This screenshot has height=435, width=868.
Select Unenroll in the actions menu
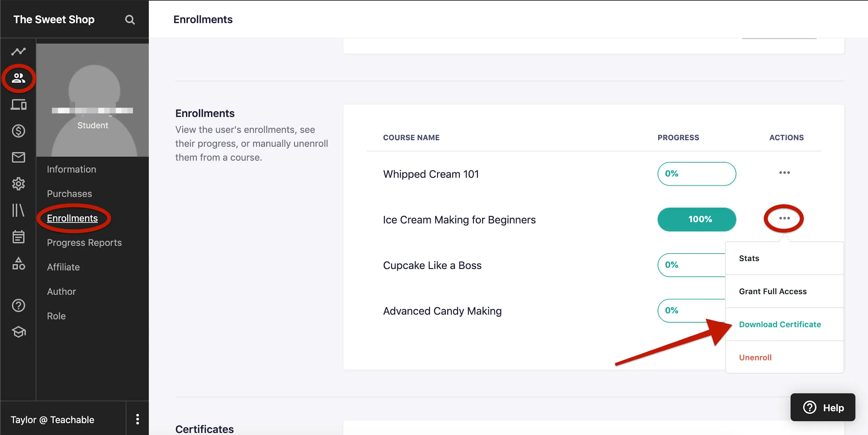pyautogui.click(x=755, y=357)
